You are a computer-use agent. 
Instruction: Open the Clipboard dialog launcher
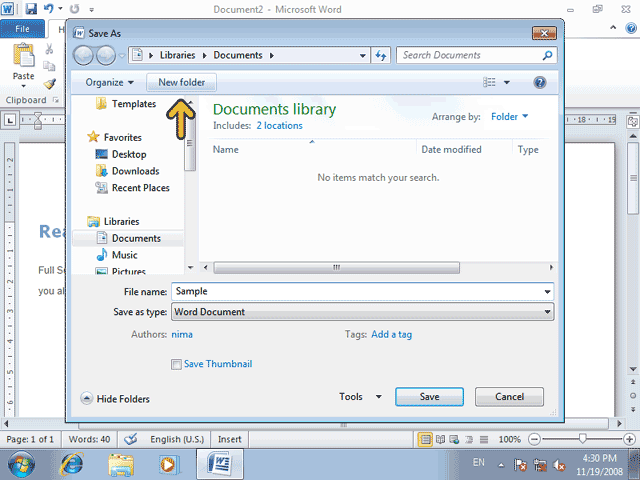[56, 100]
